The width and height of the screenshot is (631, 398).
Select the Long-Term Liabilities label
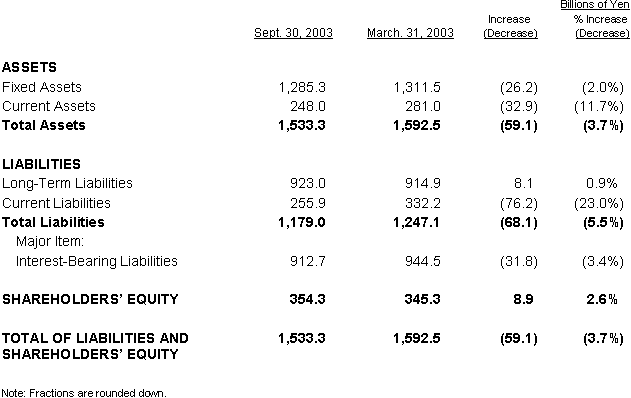click(x=67, y=184)
